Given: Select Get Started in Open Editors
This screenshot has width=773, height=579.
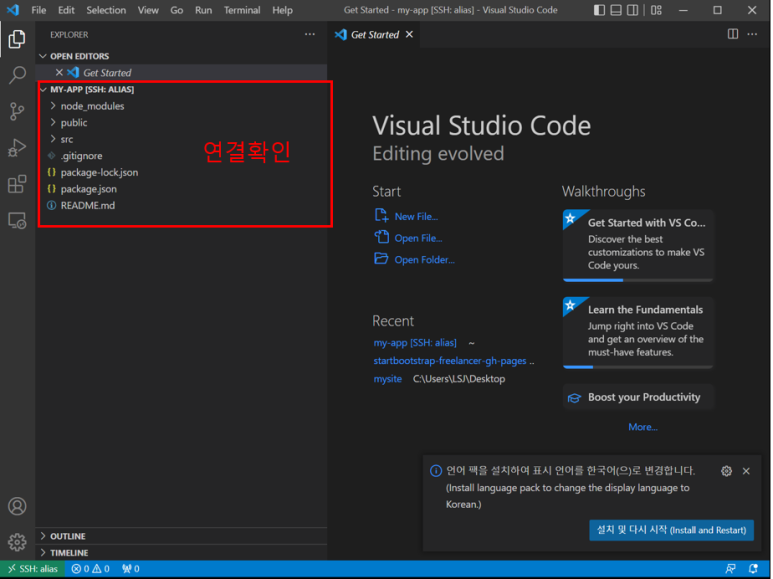Looking at the screenshot, I should point(183,72).
